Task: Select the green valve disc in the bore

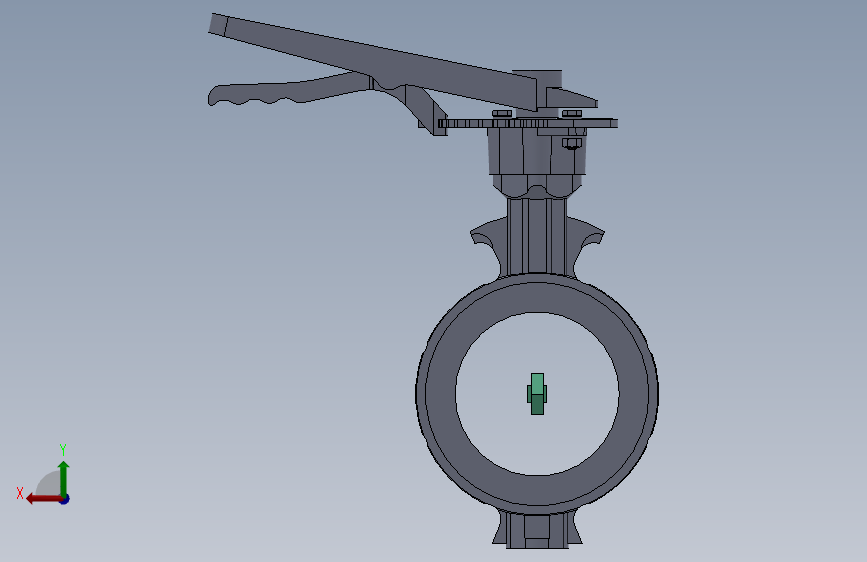Action: coord(537,394)
